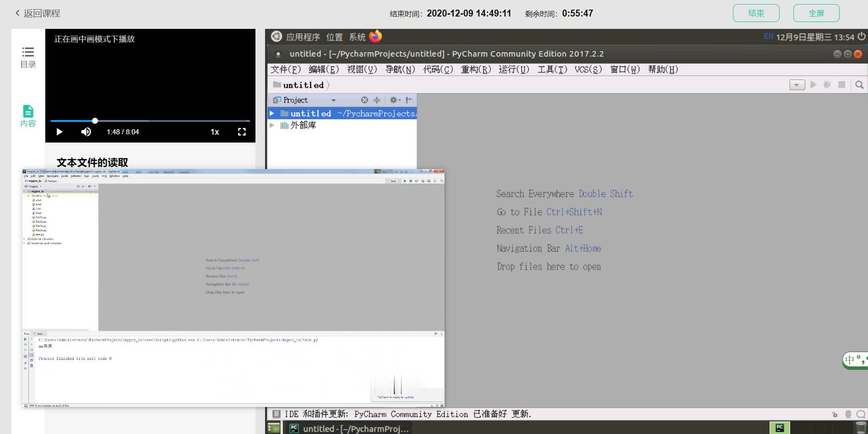Open PyCharm 文件(F) menu
This screenshot has width=868, height=434.
click(286, 69)
